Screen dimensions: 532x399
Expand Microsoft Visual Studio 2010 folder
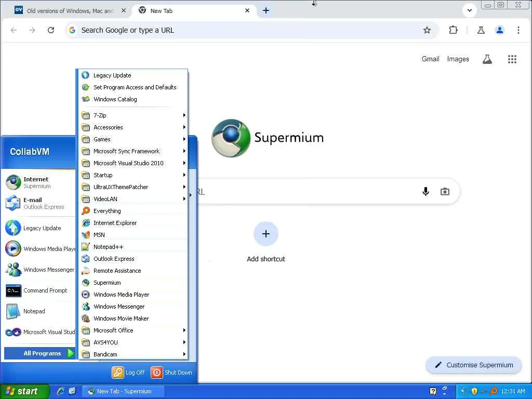pyautogui.click(x=133, y=163)
